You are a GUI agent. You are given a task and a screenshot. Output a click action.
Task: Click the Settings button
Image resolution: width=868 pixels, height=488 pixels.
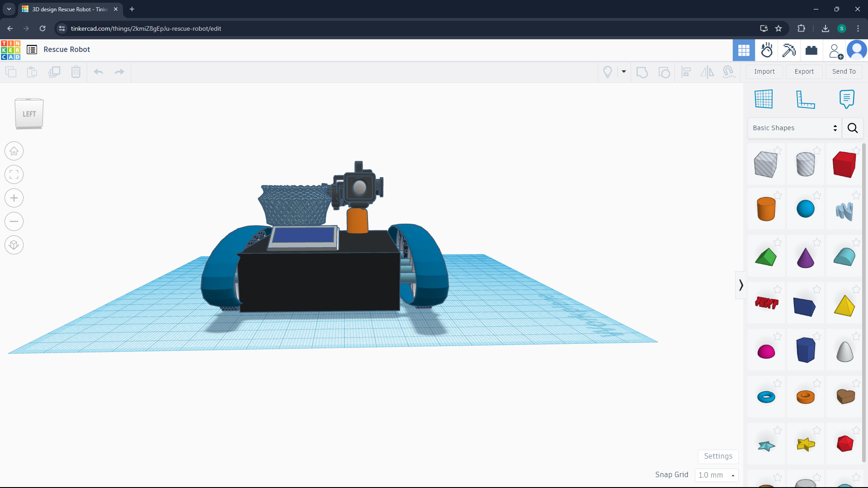tap(718, 456)
